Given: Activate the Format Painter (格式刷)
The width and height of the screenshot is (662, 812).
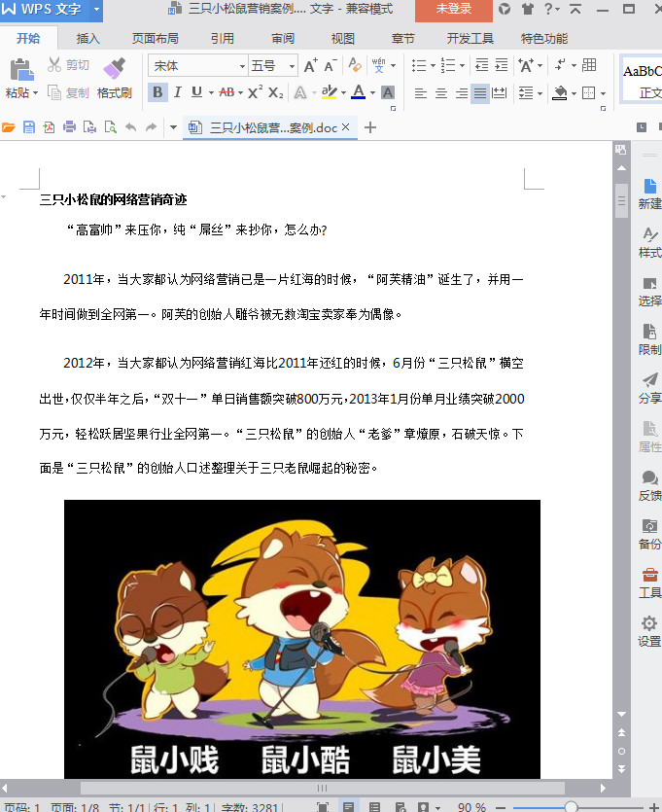Looking at the screenshot, I should [115, 78].
